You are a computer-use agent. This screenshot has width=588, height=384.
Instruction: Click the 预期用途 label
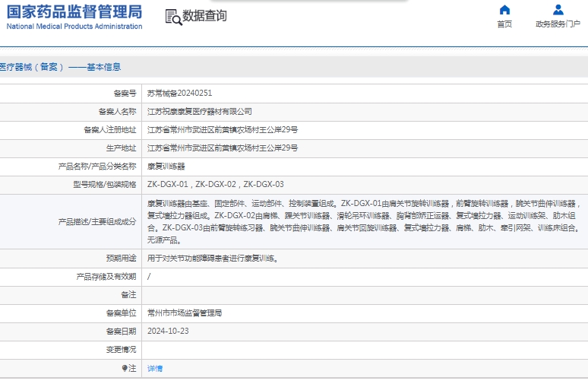(x=121, y=259)
